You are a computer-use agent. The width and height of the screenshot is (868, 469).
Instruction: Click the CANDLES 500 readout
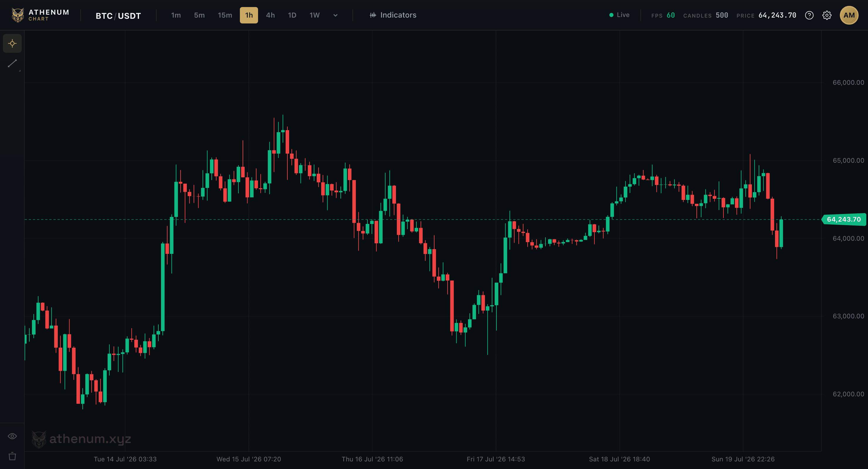click(706, 16)
